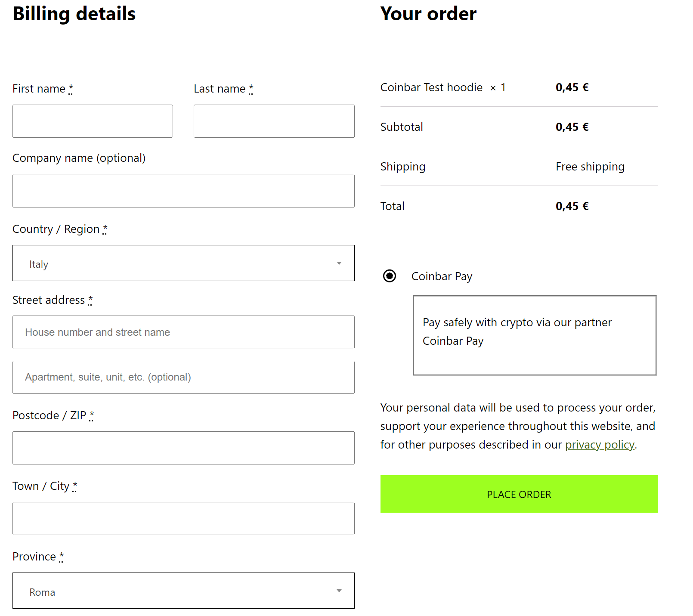Click the Street address required asterisk

(90, 300)
